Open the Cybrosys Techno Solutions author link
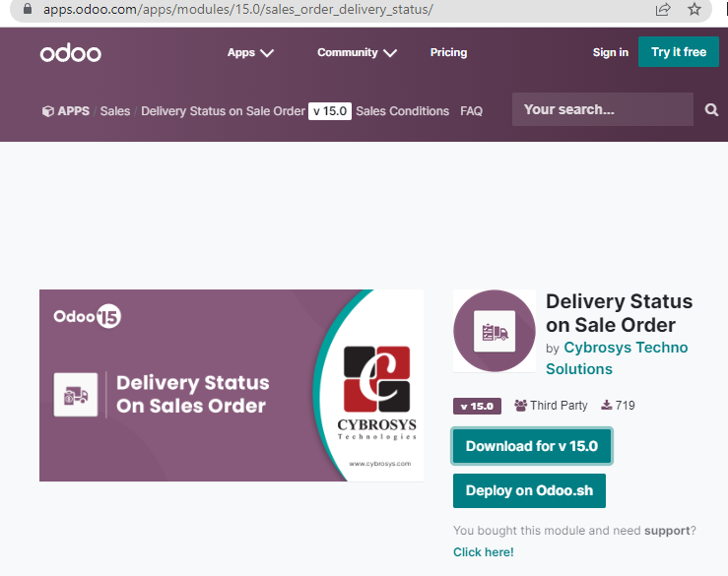The width and height of the screenshot is (728, 576). [x=617, y=357]
